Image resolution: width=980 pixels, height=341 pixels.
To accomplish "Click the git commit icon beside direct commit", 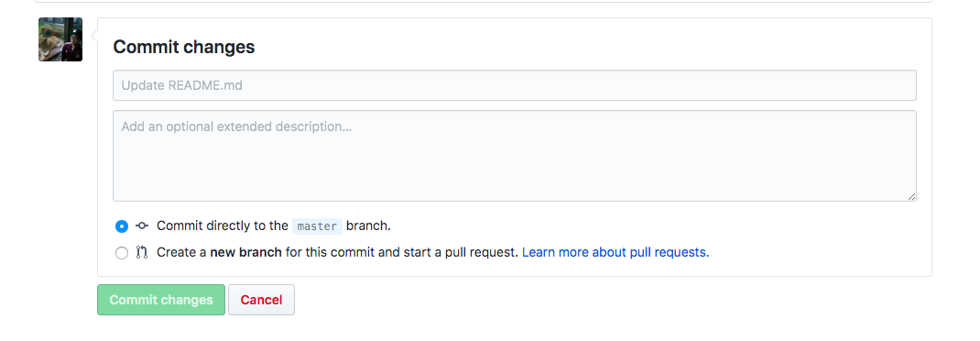I will coord(142,225).
